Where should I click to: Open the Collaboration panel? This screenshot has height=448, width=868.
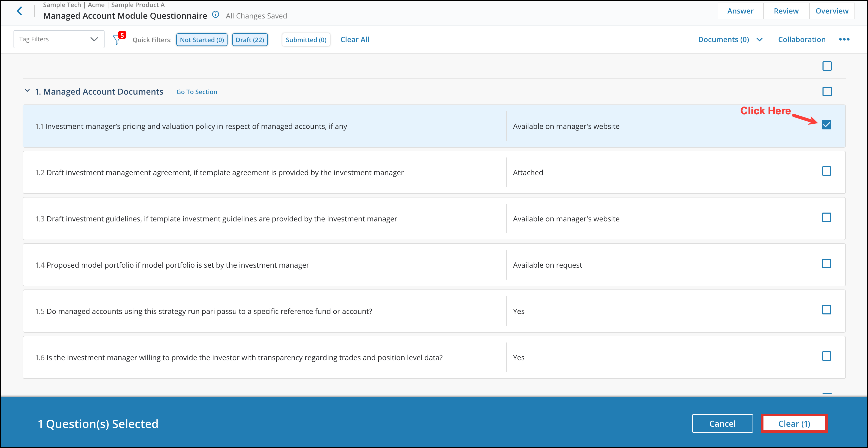802,39
